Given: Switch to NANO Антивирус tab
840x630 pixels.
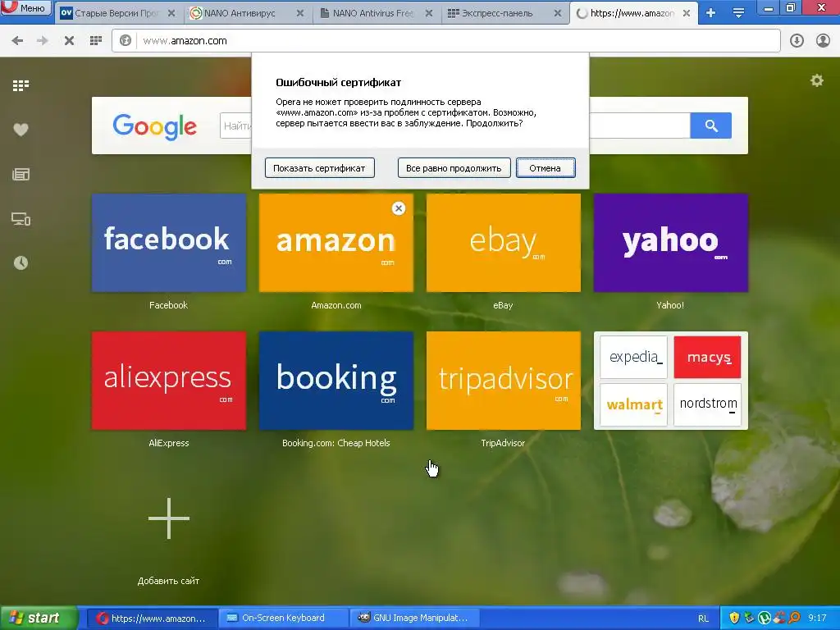Looking at the screenshot, I should pos(248,13).
